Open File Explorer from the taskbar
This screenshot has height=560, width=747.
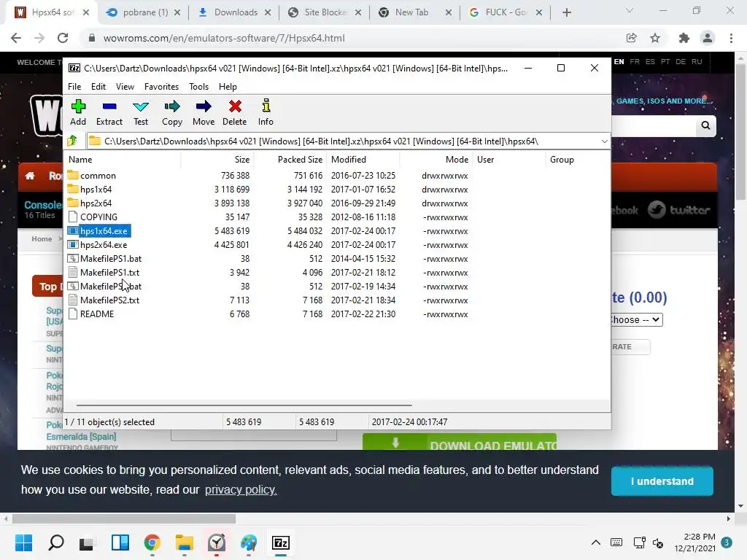pyautogui.click(x=185, y=542)
